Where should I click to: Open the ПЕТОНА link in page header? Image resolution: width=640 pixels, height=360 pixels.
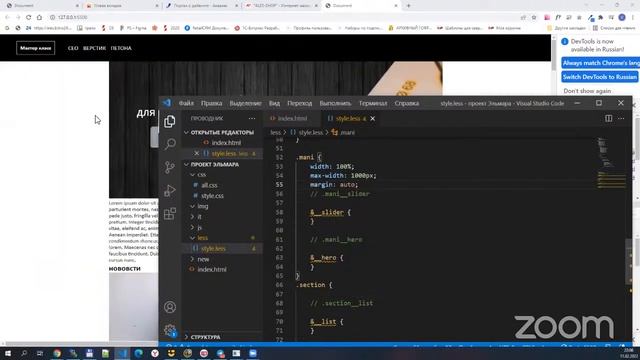coord(121,48)
